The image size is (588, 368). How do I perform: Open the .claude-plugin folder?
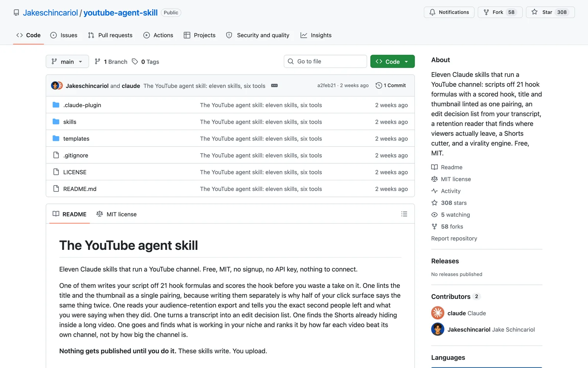82,105
